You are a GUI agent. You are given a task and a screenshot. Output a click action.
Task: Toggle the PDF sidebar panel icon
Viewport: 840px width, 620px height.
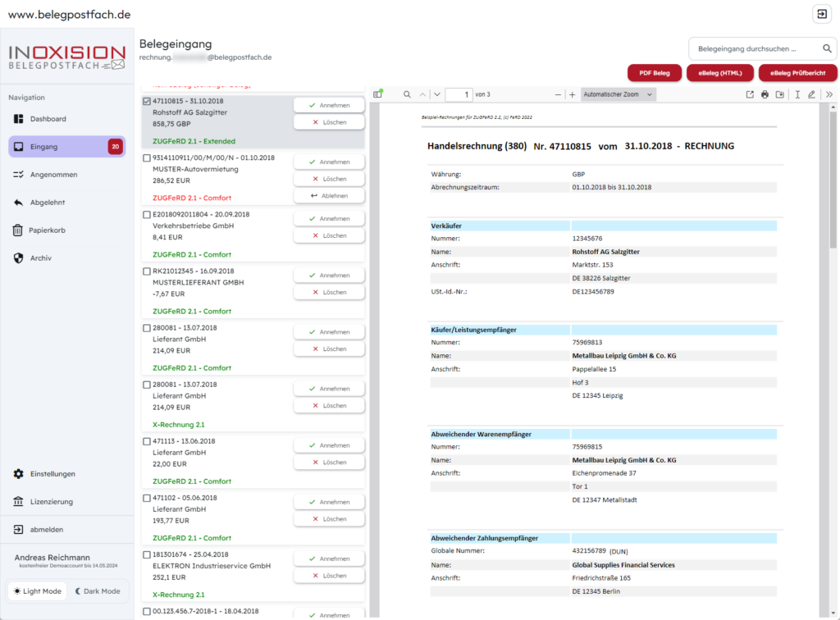click(378, 95)
